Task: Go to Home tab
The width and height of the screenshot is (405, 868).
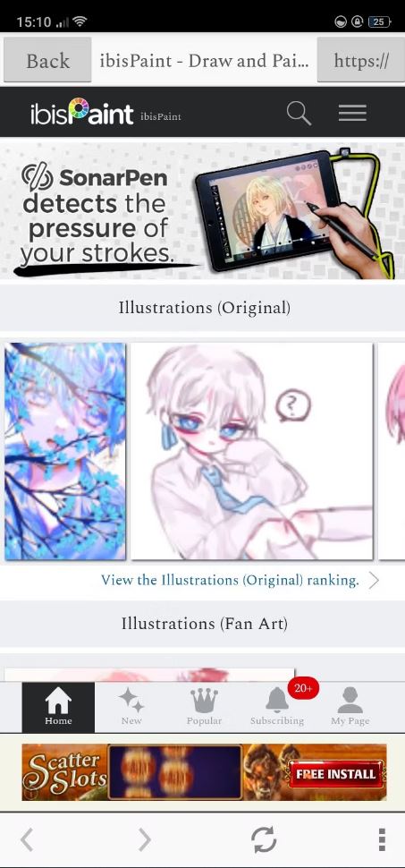Action: coord(58,707)
